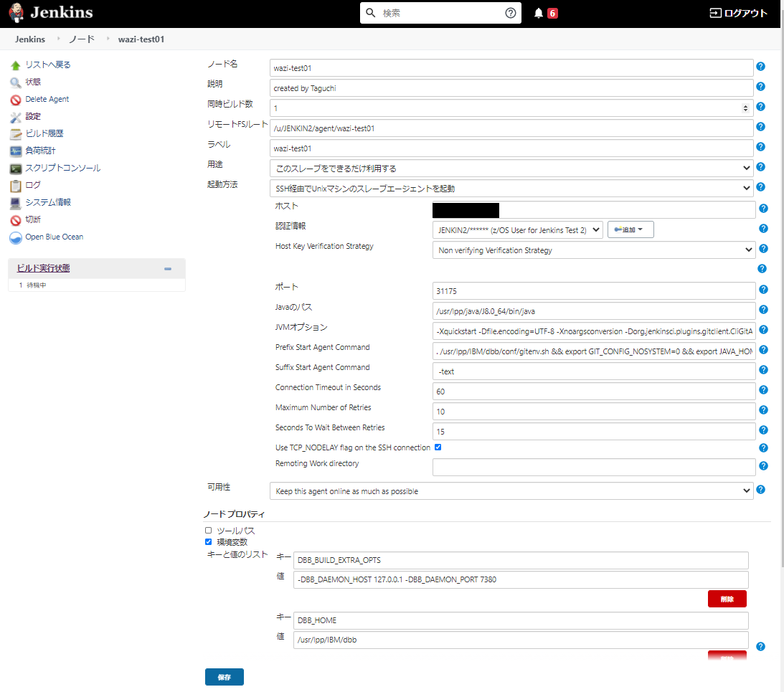The image size is (784, 692).
Task: Click the green arrow リストへ戻る icon
Action: [16, 65]
